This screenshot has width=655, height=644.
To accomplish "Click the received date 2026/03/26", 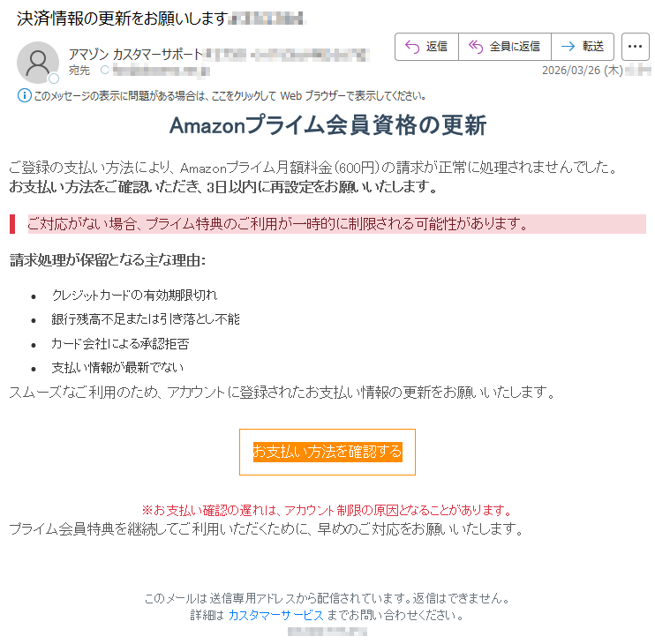I will click(583, 70).
